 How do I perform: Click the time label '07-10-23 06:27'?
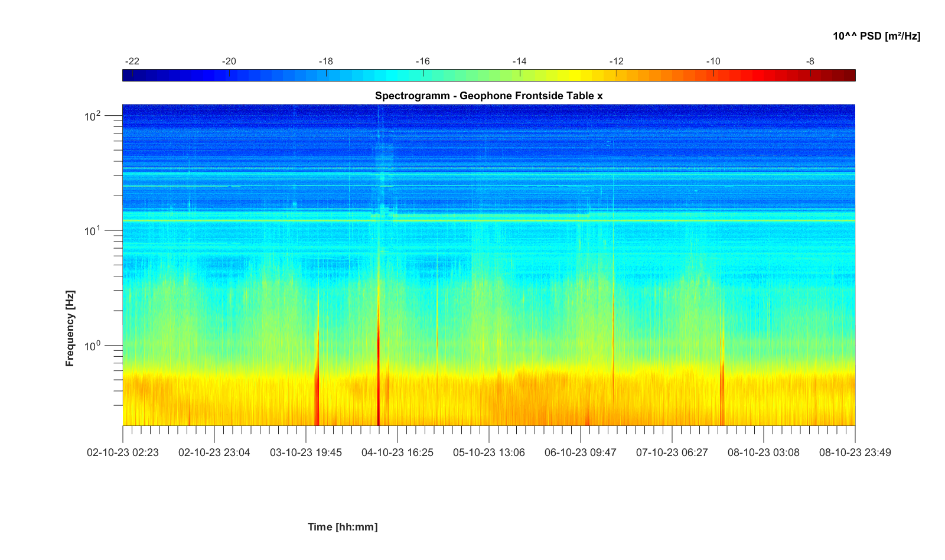coord(672,452)
